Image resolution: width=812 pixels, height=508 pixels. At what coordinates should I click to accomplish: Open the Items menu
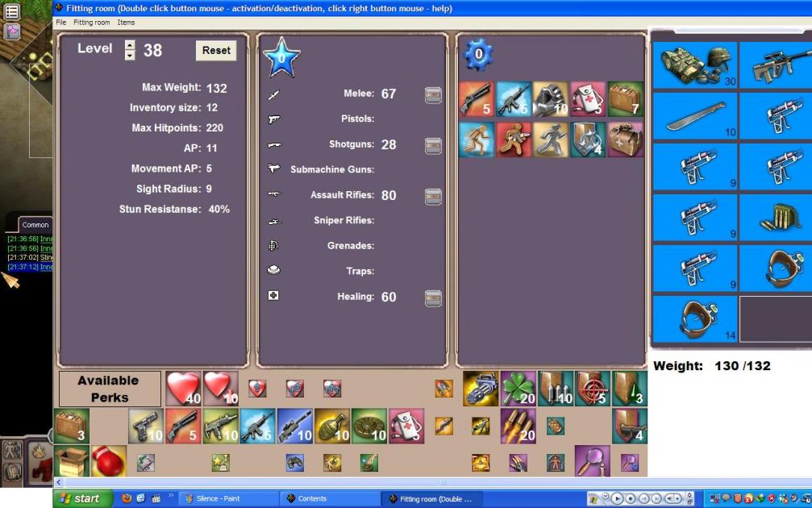point(126,23)
